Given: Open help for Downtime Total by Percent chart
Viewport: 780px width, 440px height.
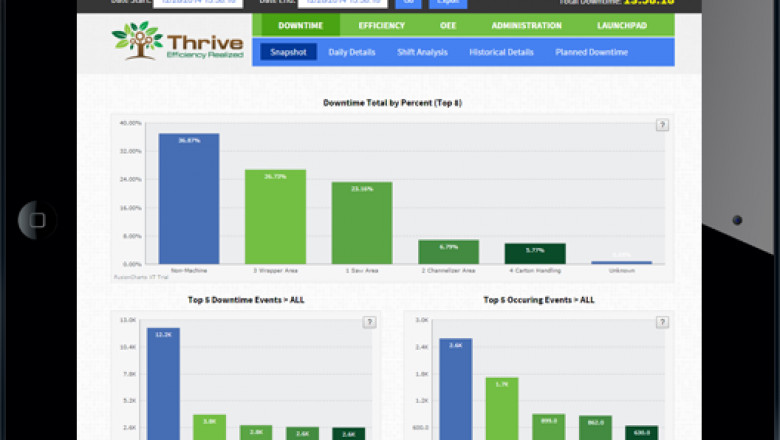Looking at the screenshot, I should click(661, 125).
